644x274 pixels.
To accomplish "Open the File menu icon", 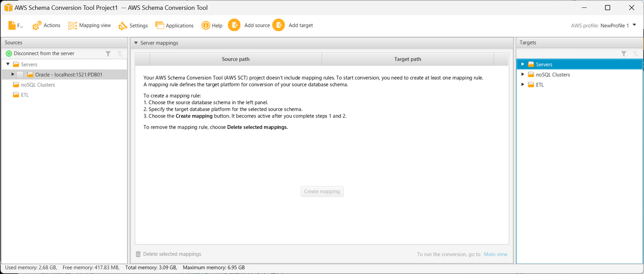I will tap(12, 25).
